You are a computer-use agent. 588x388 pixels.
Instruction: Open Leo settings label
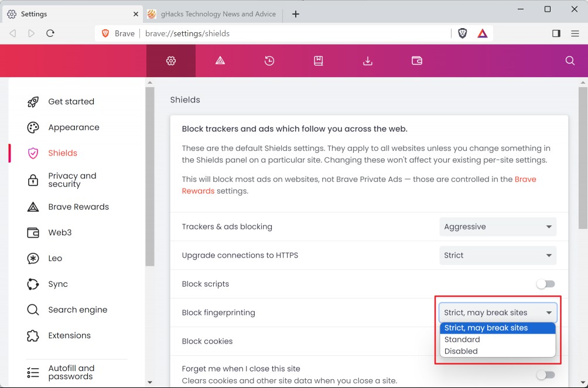(55, 258)
